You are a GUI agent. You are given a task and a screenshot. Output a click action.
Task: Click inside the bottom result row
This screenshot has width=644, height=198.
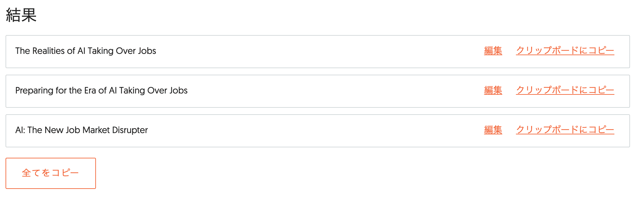click(293, 130)
